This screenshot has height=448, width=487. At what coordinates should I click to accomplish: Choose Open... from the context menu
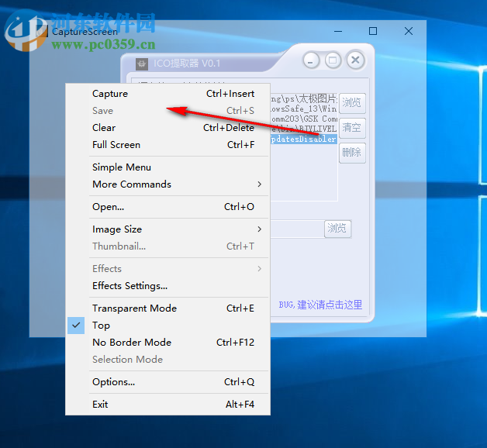(168, 207)
